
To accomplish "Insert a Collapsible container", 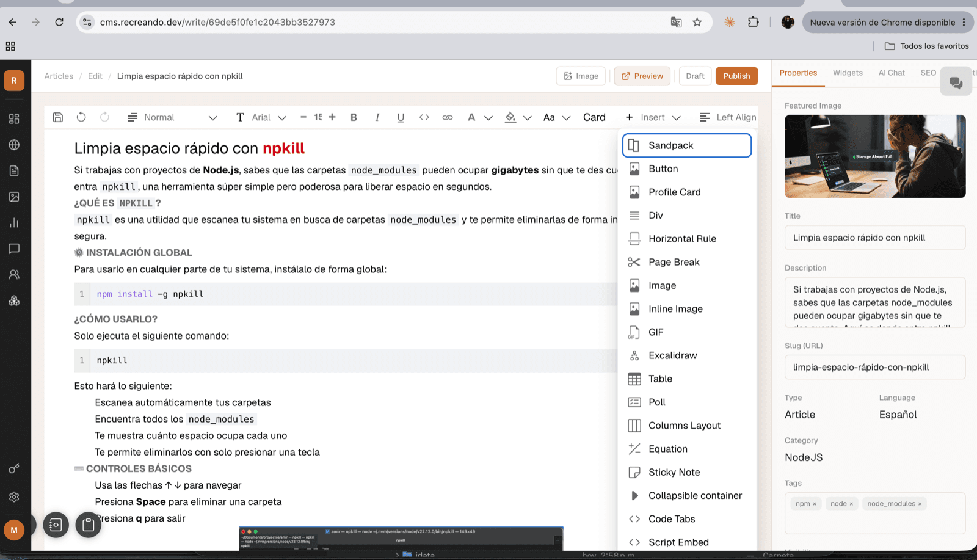I will (x=687, y=495).
